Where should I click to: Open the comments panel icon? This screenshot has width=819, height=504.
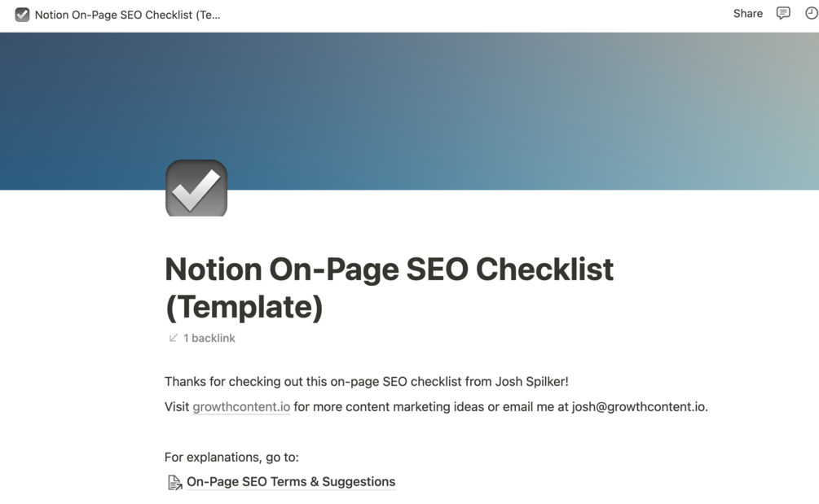tap(783, 13)
